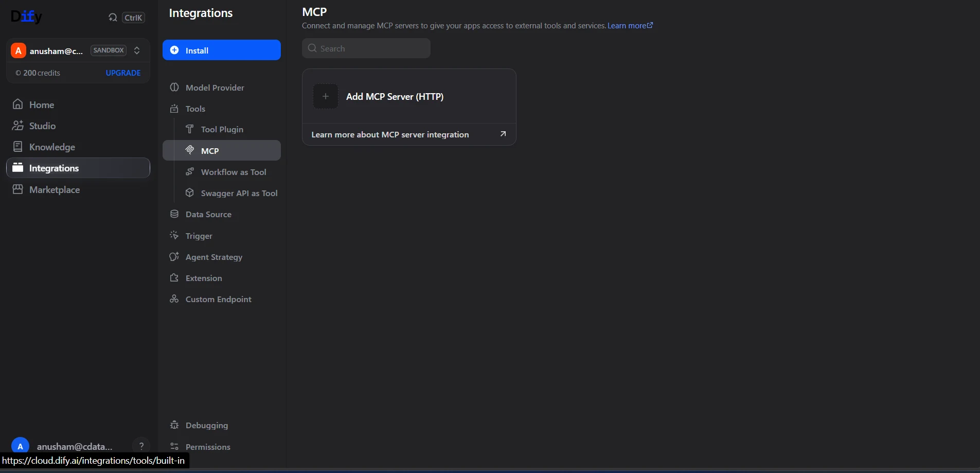The height and width of the screenshot is (473, 980).
Task: Expand the workspace switcher chevrons
Action: pyautogui.click(x=137, y=50)
